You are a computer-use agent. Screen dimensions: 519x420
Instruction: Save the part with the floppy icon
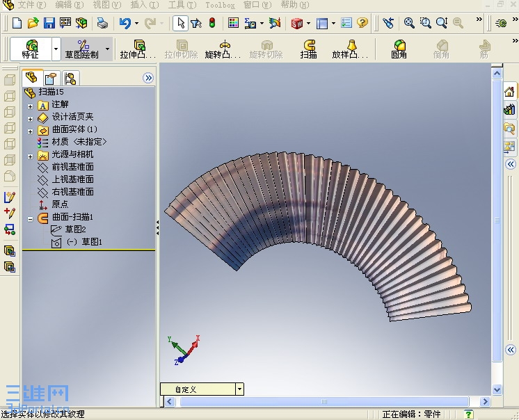pos(49,23)
